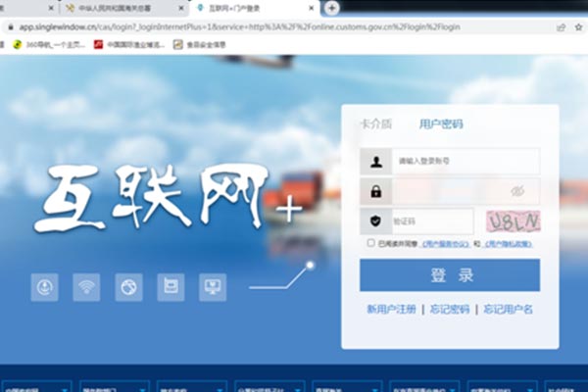Tick the 已阅读并同意 agreement checkbox

click(370, 243)
